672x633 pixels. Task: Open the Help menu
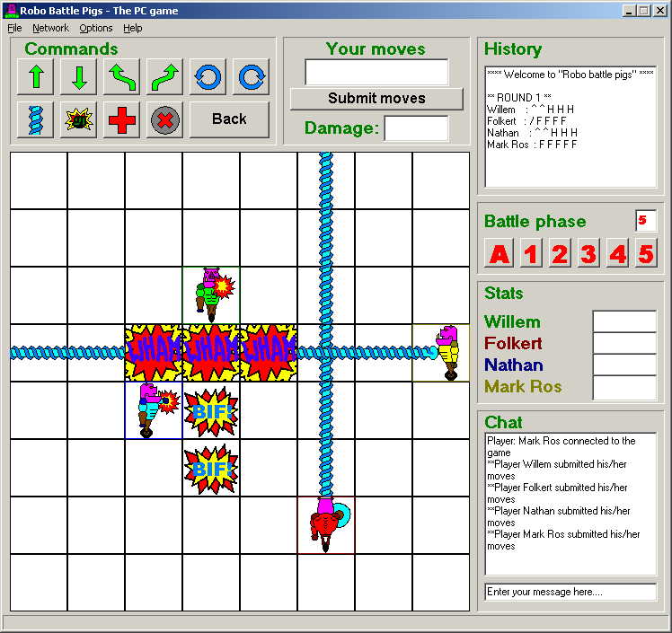click(132, 28)
